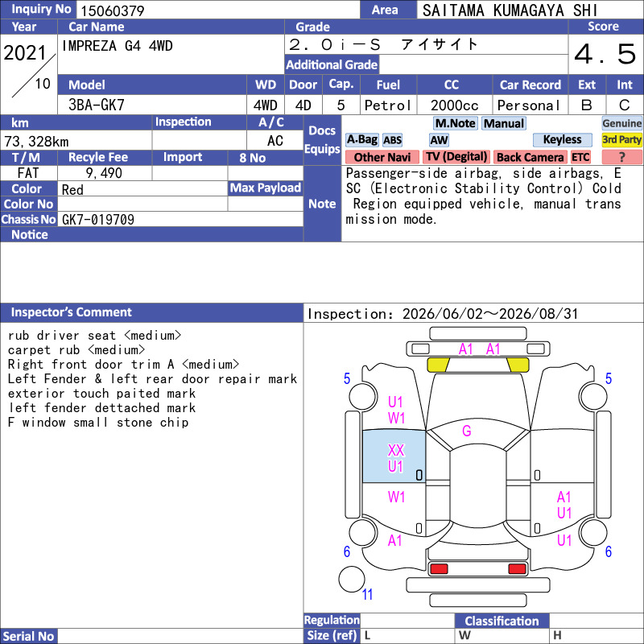This screenshot has width=644, height=644.
Task: Click the red question mark badge
Action: (621, 157)
